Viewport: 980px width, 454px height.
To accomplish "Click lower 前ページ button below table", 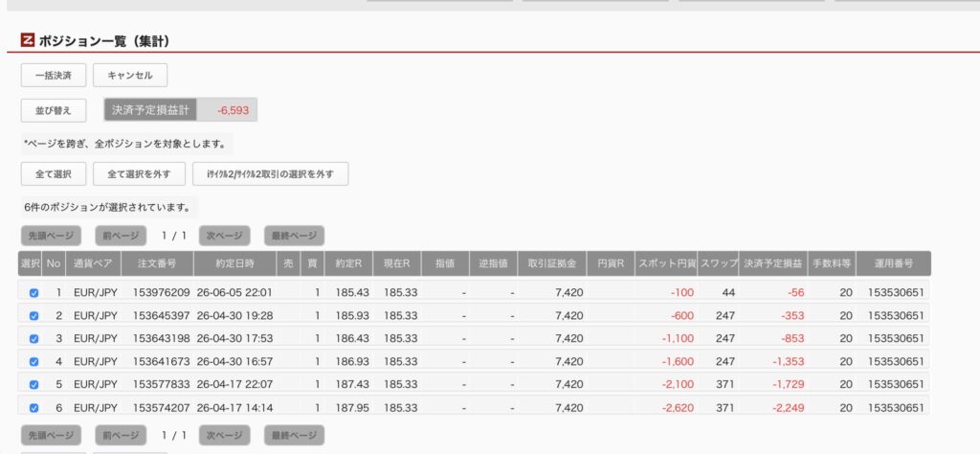I will coord(121,435).
